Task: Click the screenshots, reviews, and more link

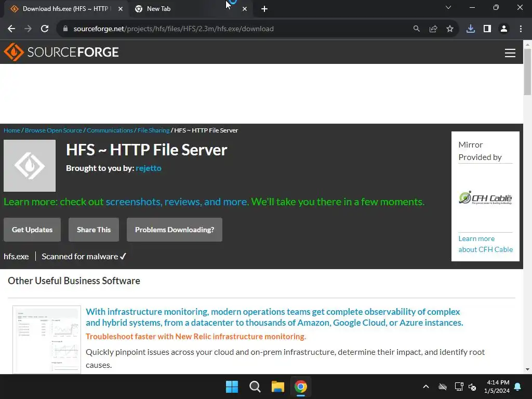Action: pos(177,202)
